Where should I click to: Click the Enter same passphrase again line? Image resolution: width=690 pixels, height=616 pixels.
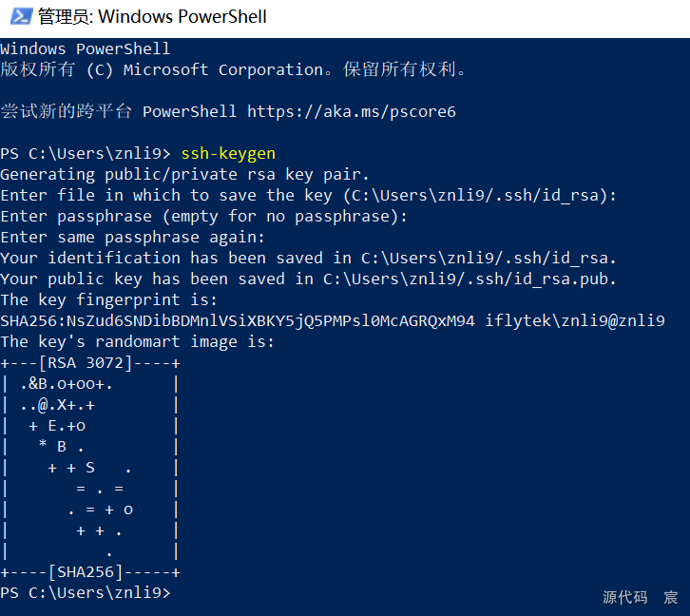click(132, 237)
